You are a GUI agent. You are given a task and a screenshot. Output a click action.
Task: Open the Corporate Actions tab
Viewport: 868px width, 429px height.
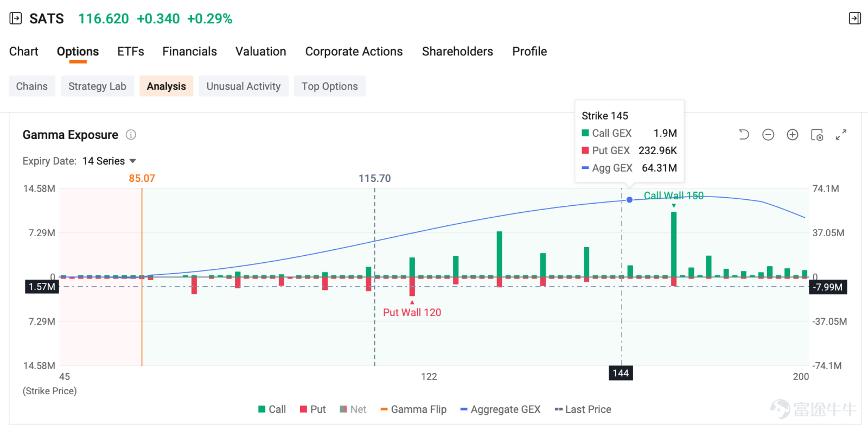tap(354, 52)
